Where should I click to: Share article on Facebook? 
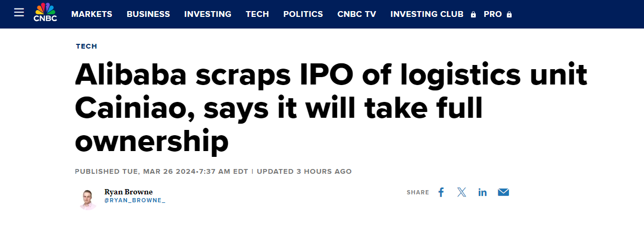[x=441, y=192]
